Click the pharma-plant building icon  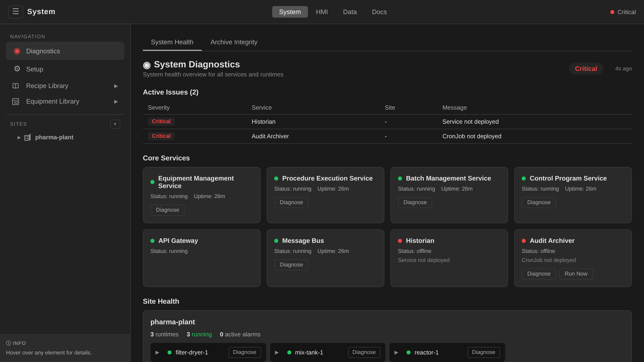(x=27, y=137)
